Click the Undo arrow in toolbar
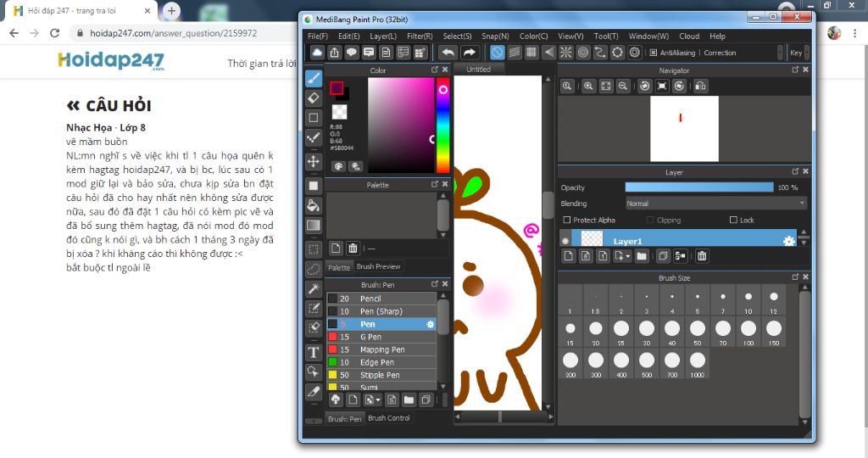This screenshot has width=868, height=458. (448, 53)
